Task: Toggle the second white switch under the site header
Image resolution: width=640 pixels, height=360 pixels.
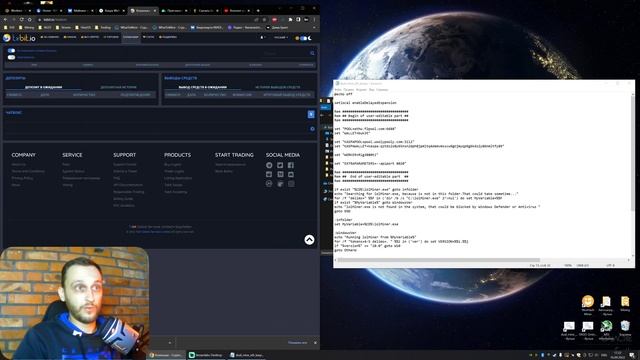Action: (11, 57)
